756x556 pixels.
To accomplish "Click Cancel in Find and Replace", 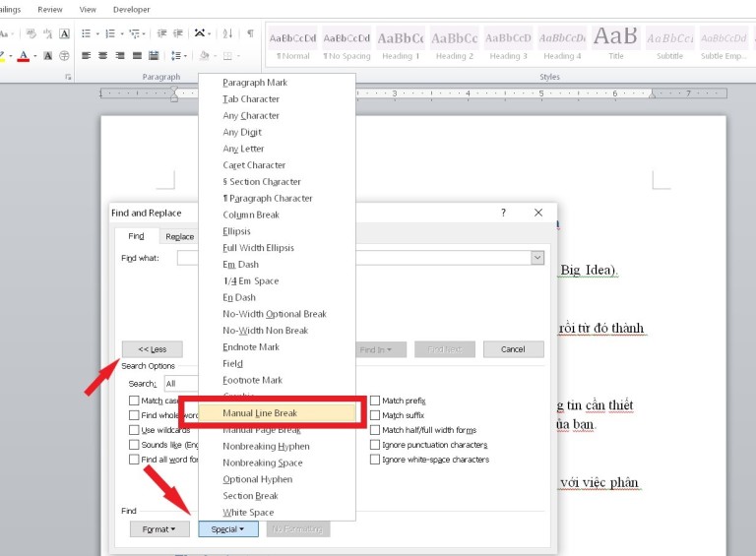I will [x=514, y=349].
